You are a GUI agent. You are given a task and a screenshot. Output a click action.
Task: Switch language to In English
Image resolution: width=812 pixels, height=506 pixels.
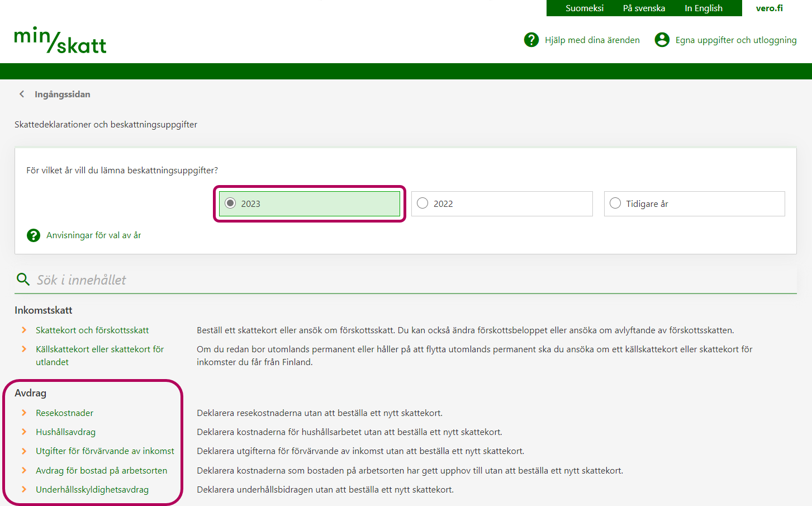703,8
